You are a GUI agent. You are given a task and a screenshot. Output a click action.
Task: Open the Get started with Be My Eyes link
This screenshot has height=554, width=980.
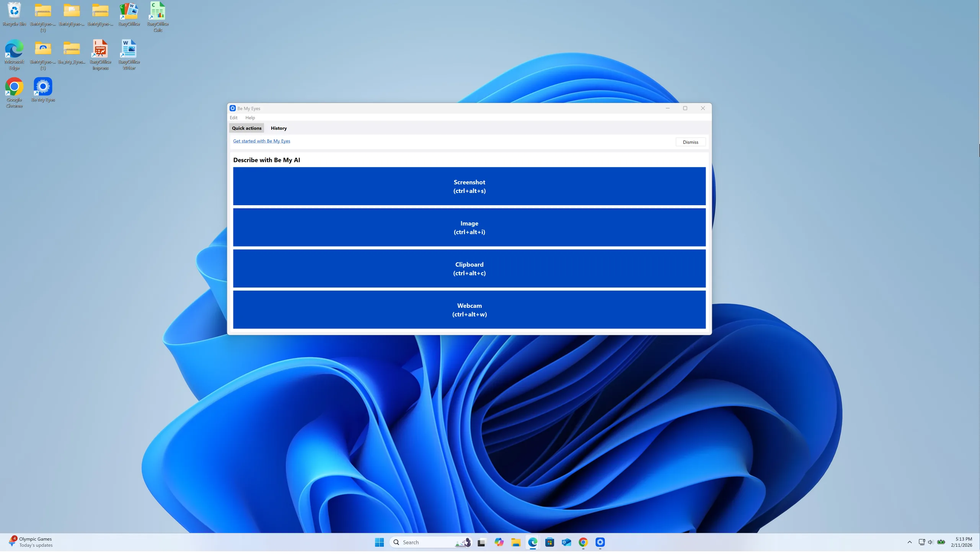point(261,141)
